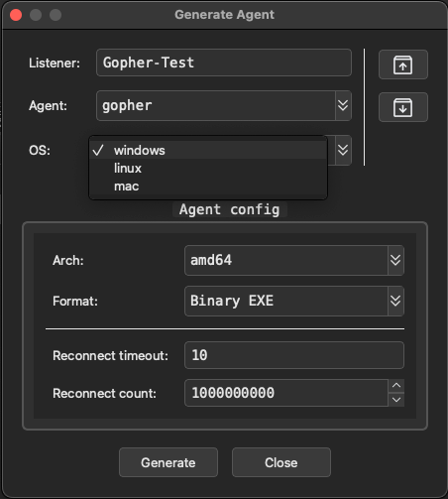This screenshot has width=448, height=499.
Task: Open the Format dropdown arrow
Action: click(x=395, y=301)
